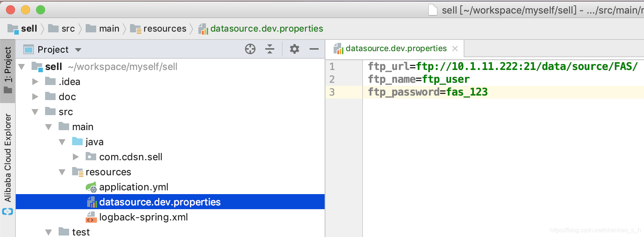
Task: Open Project panel settings gear
Action: (x=295, y=49)
